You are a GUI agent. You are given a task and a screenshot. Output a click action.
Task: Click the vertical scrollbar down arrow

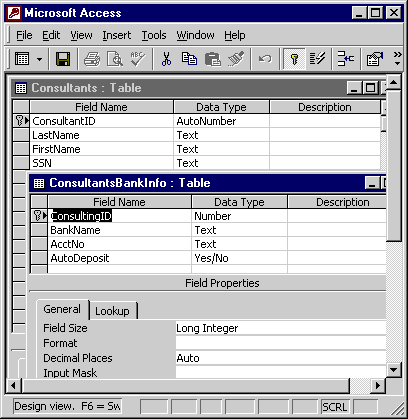pos(394,370)
